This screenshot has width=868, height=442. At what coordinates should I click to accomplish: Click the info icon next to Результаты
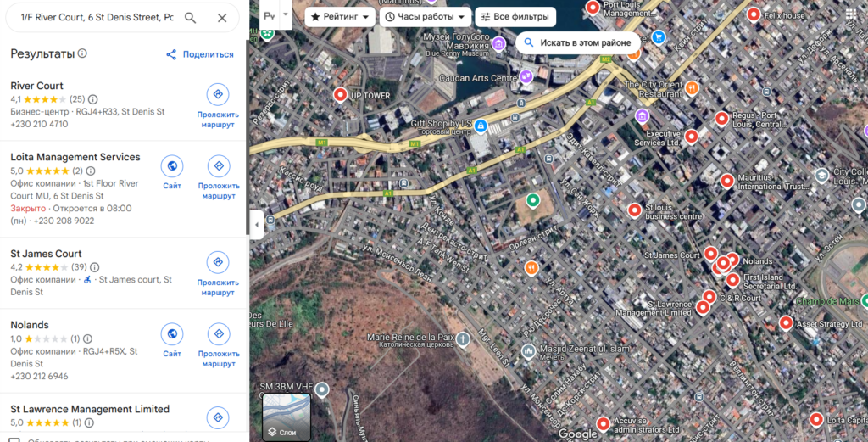82,53
